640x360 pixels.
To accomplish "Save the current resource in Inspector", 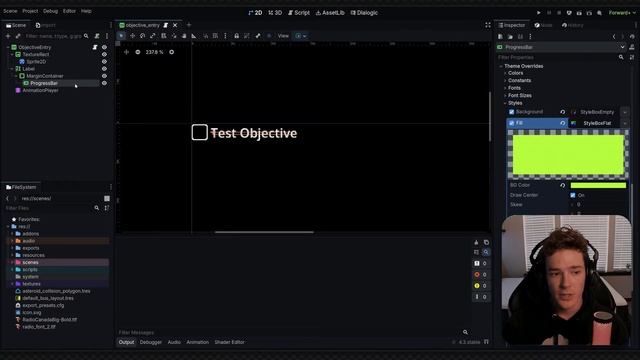I will coord(520,37).
